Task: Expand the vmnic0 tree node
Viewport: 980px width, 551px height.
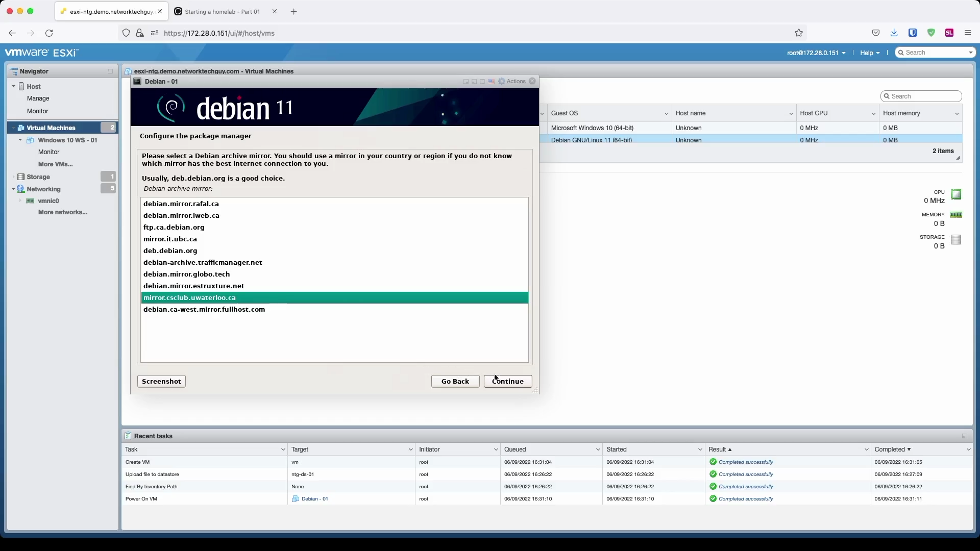Action: 20,201
